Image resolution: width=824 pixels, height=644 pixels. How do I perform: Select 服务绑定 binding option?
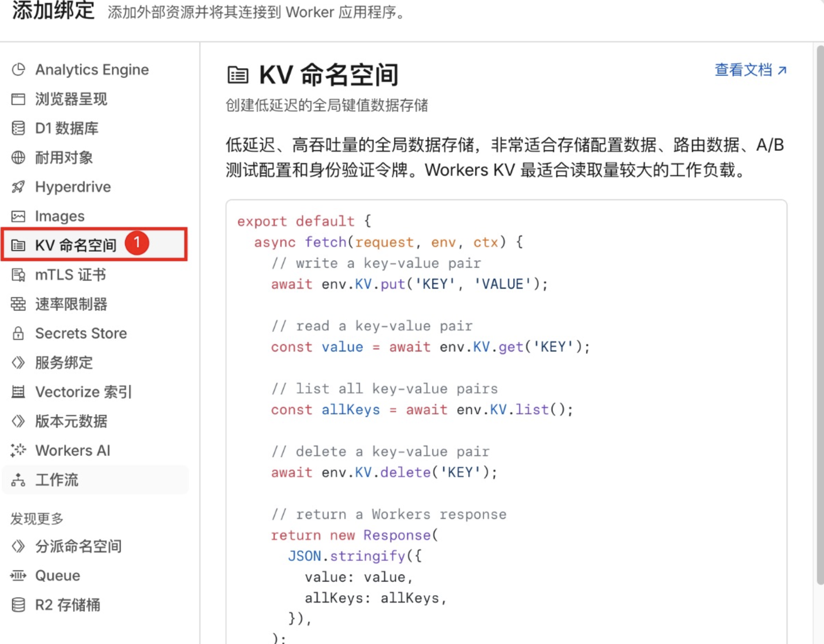pos(95,362)
